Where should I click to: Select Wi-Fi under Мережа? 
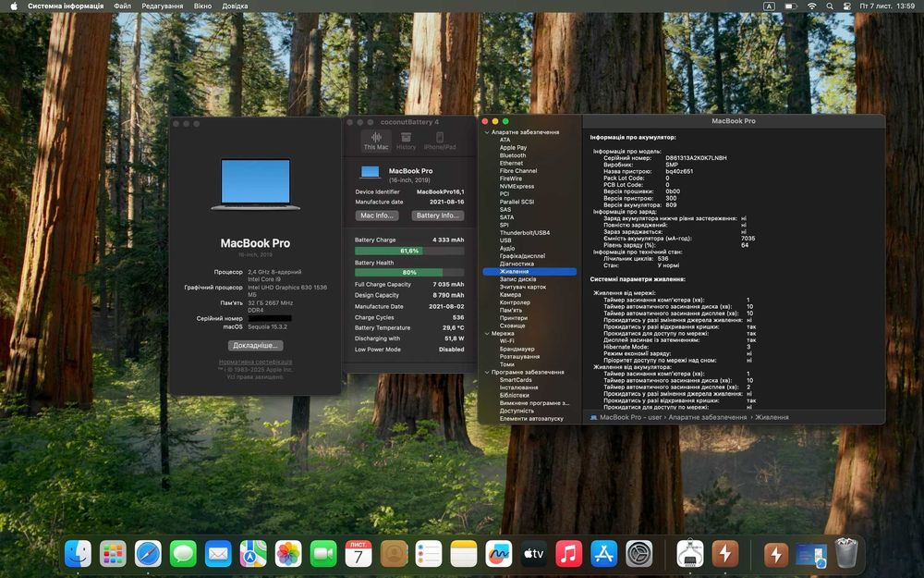point(506,341)
